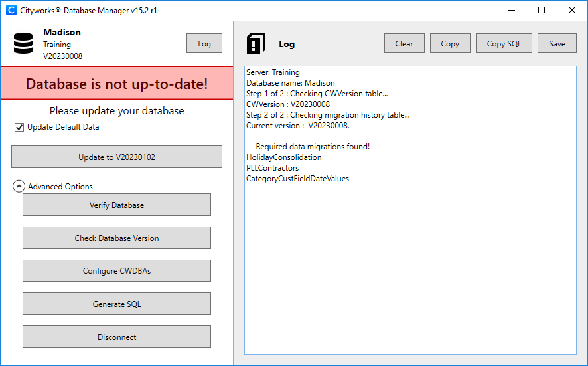Click the log panel icon next to Log heading
The image size is (588, 366).
tap(256, 43)
